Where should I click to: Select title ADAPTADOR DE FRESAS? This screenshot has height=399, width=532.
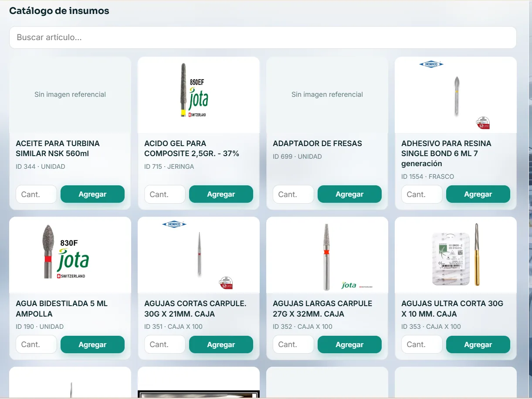click(317, 143)
